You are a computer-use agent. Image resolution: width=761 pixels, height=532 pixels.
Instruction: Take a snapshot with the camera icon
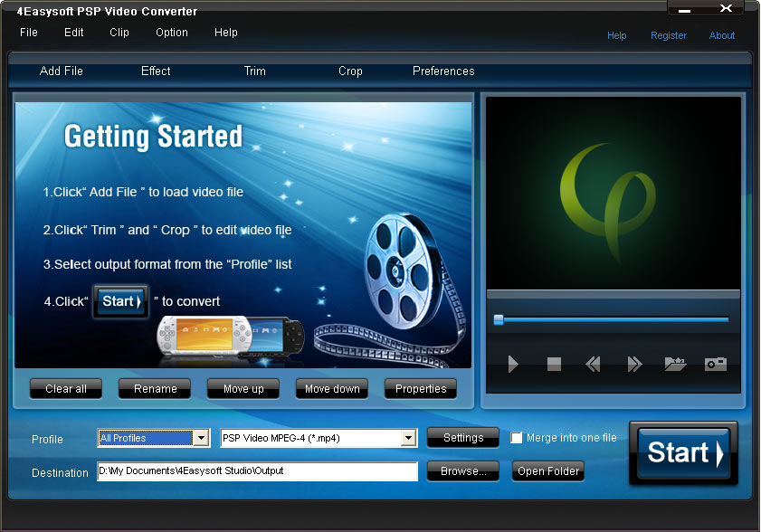click(716, 365)
